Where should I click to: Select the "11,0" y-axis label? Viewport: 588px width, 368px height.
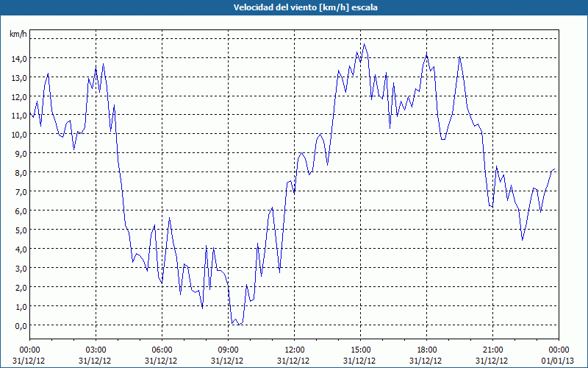click(x=19, y=116)
